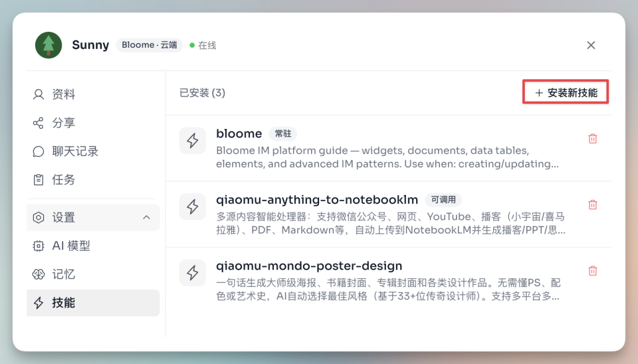Click the qiaomu-anything-to-notebooklm description text
This screenshot has width=638, height=364.
pos(391,223)
